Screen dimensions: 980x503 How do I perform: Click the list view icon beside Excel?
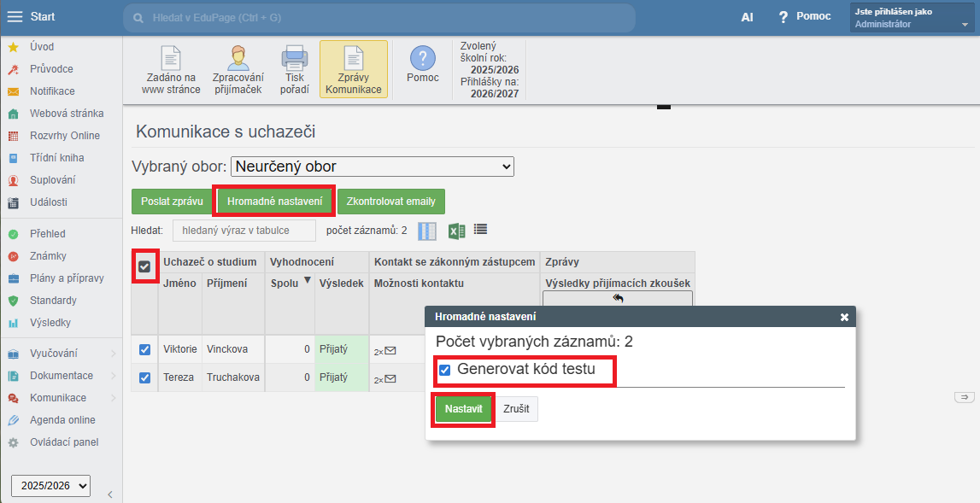click(480, 230)
